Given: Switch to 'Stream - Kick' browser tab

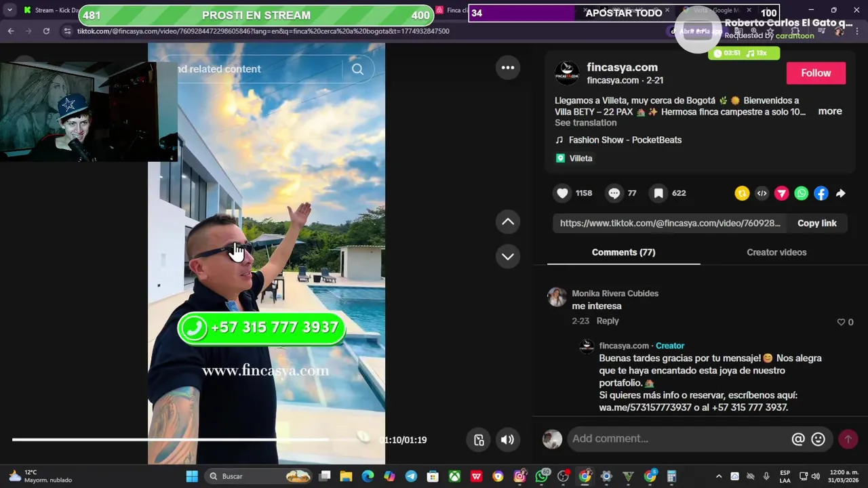Looking at the screenshot, I should click(x=51, y=10).
